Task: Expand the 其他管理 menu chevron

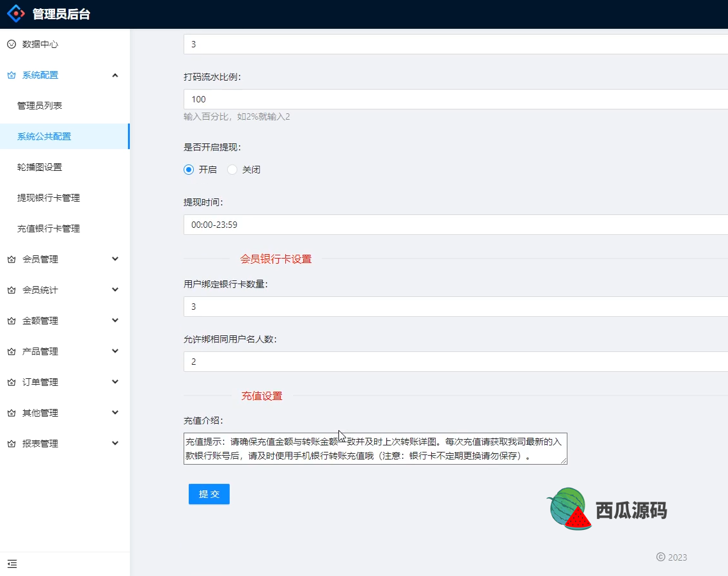Action: (x=115, y=413)
